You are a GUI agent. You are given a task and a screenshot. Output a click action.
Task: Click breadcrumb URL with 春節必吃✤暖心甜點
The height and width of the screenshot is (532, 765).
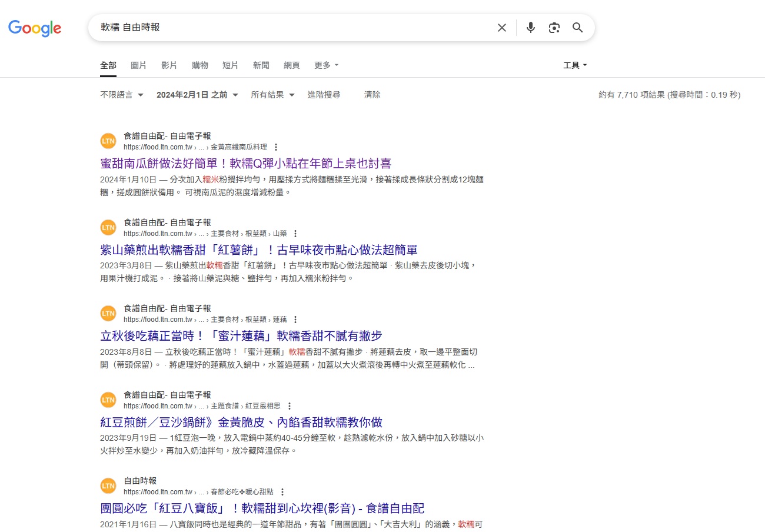coord(199,492)
